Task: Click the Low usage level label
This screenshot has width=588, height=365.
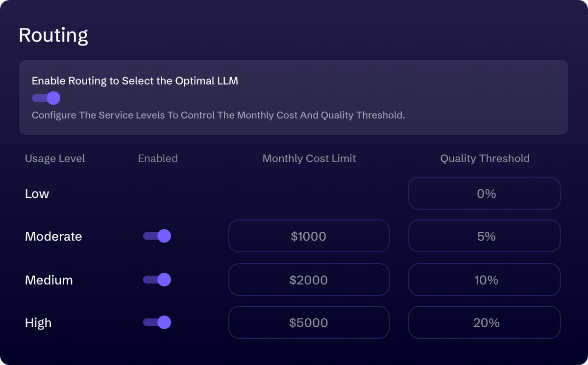Action: 37,194
